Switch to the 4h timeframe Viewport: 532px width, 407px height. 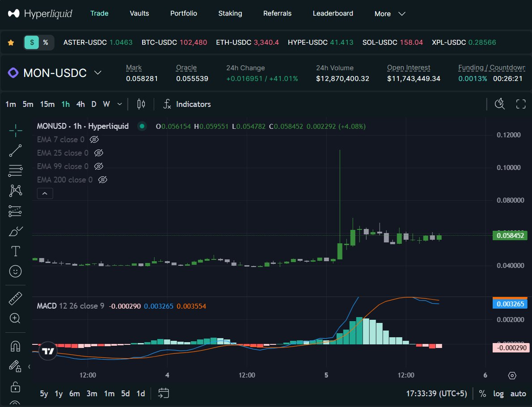(x=80, y=104)
